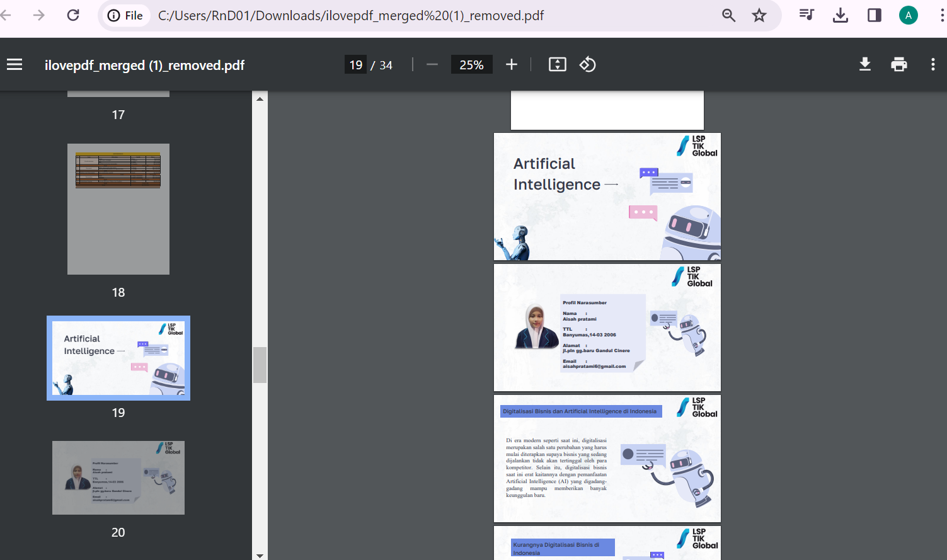Viewport: 947px width, 560px height.
Task: Zoom out with the minus button
Action: coord(432,64)
